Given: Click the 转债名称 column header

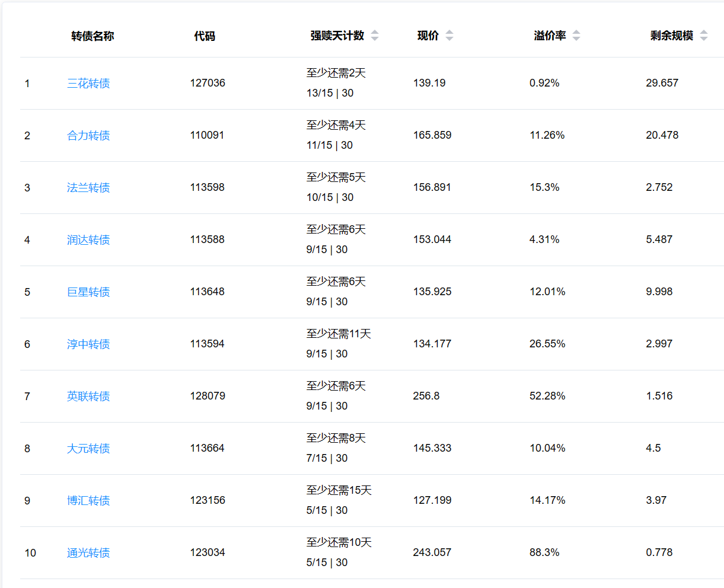Looking at the screenshot, I should click(x=93, y=36).
